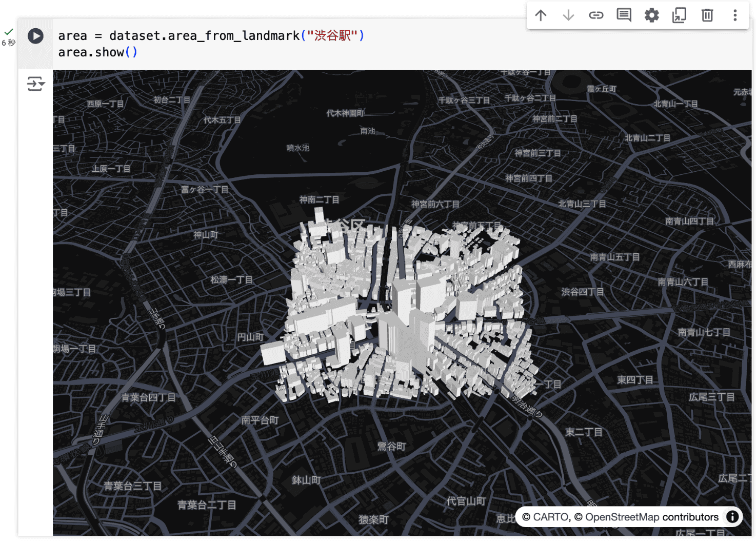The height and width of the screenshot is (544, 756).
Task: Open more cell actions menu
Action: pyautogui.click(x=735, y=15)
